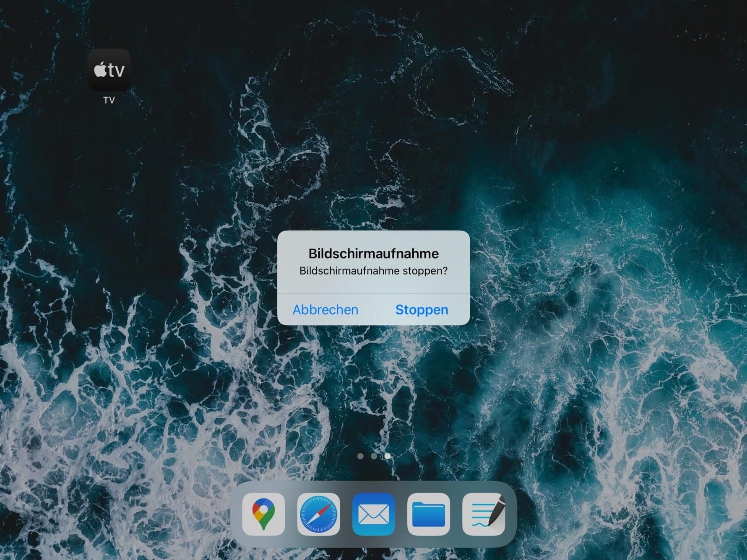The width and height of the screenshot is (747, 560).
Task: Go to the first home screen page dot
Action: click(360, 456)
